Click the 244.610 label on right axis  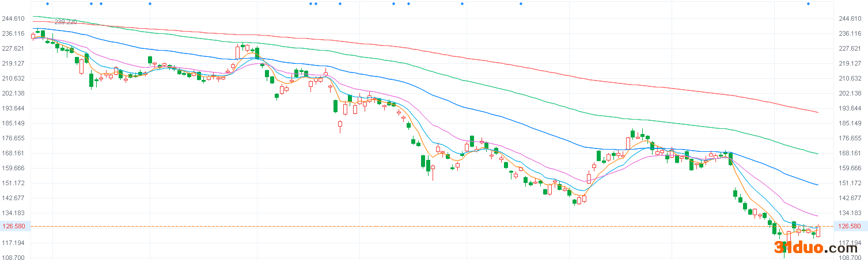click(x=850, y=18)
